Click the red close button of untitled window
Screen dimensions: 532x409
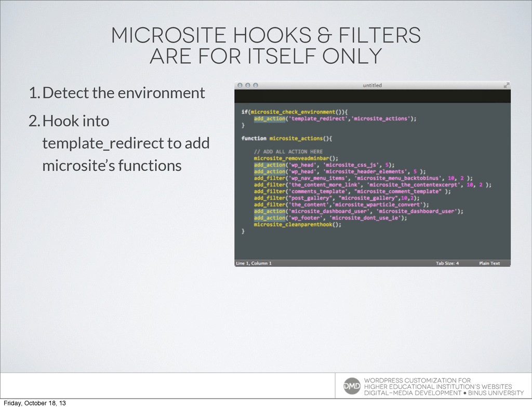tap(240, 86)
